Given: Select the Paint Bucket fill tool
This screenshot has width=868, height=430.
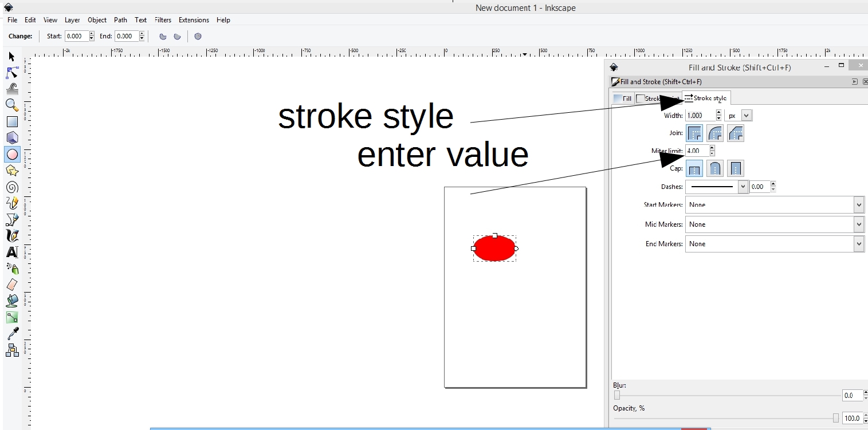Looking at the screenshot, I should 11,301.
